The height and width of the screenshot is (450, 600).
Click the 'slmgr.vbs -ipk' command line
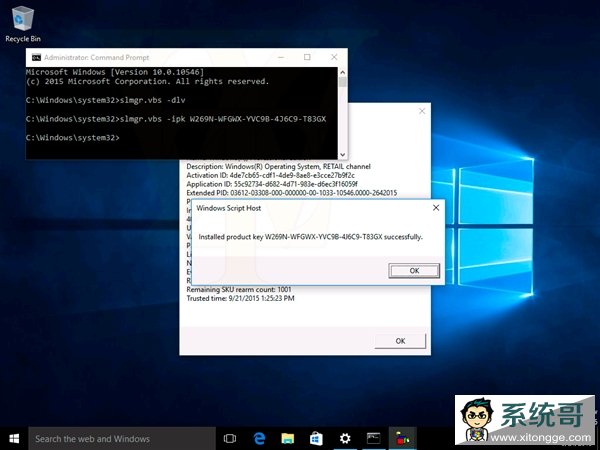[176, 119]
